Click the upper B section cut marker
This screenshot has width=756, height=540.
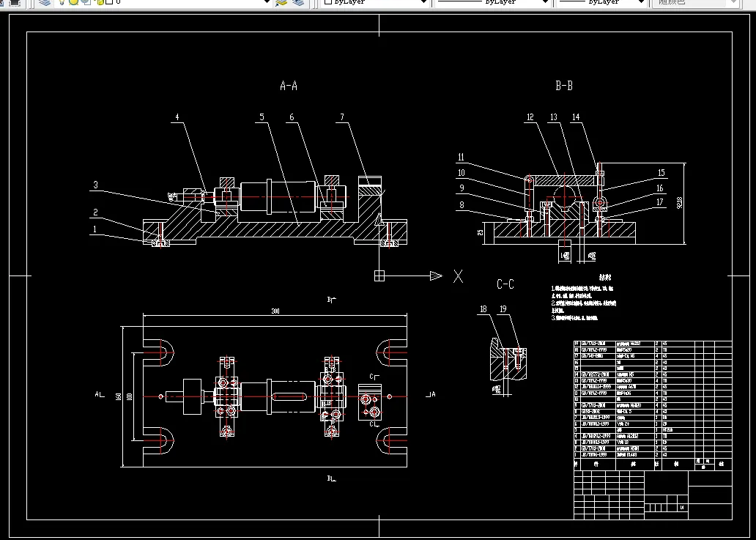click(331, 300)
